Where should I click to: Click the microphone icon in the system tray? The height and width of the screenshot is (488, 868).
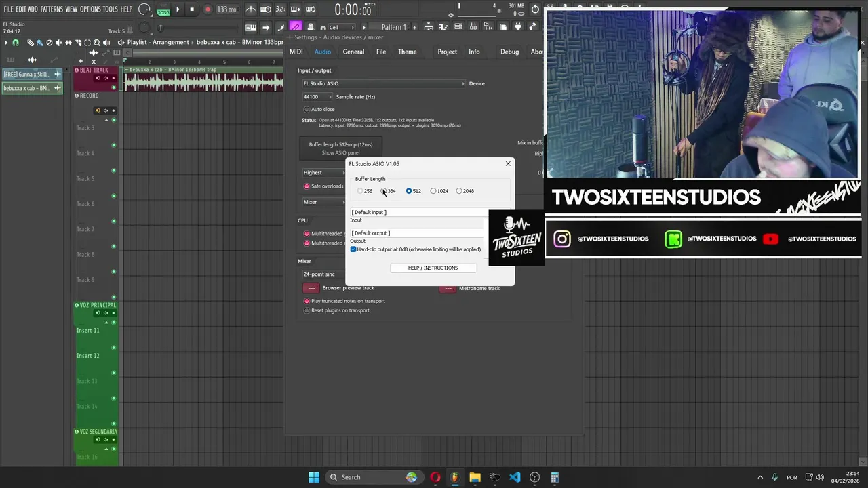coord(774,477)
